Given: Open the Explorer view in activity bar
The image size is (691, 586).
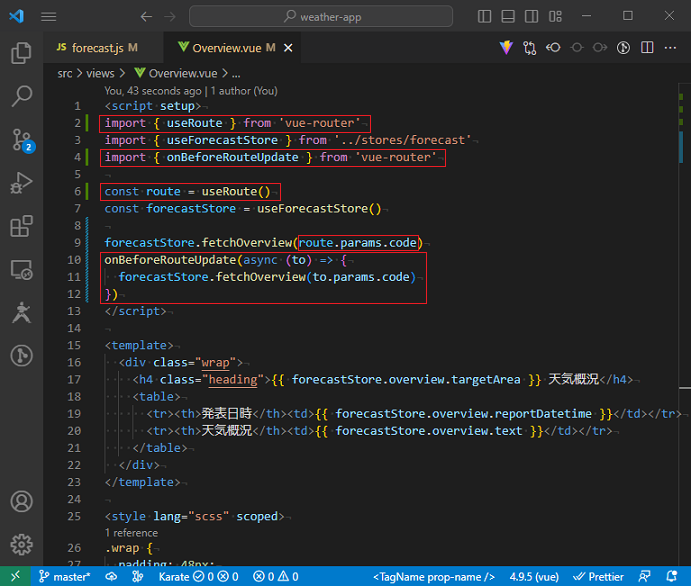Looking at the screenshot, I should pos(21,53).
